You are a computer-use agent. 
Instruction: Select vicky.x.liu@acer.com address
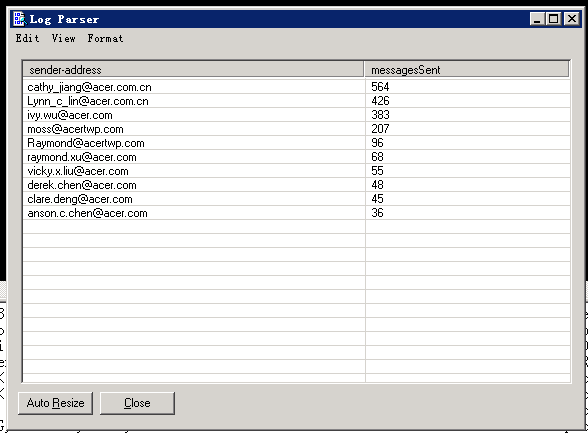[x=78, y=171]
